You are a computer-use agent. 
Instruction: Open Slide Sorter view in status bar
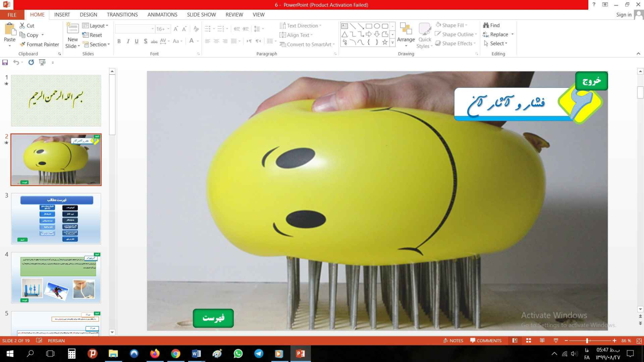[x=529, y=341]
